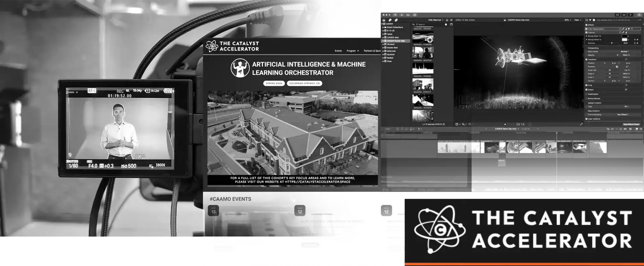
Task: Enable the Rolling Shutter checkbox
Action: (586, 98)
